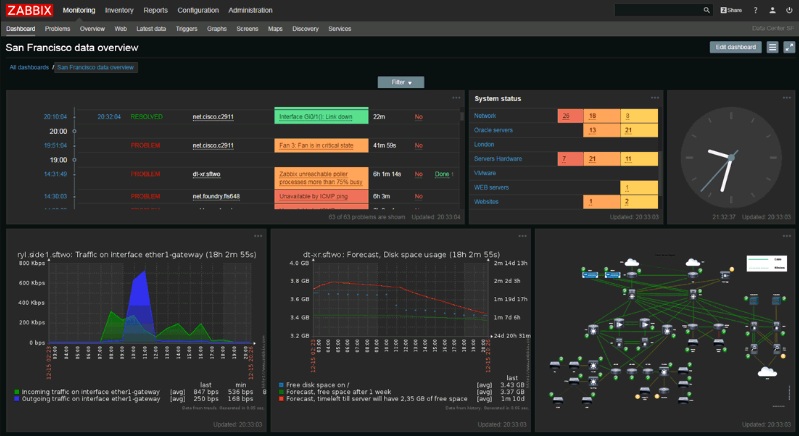Viewport: 799px width, 436px height.
Task: Open the VMware host group link
Action: click(485, 173)
